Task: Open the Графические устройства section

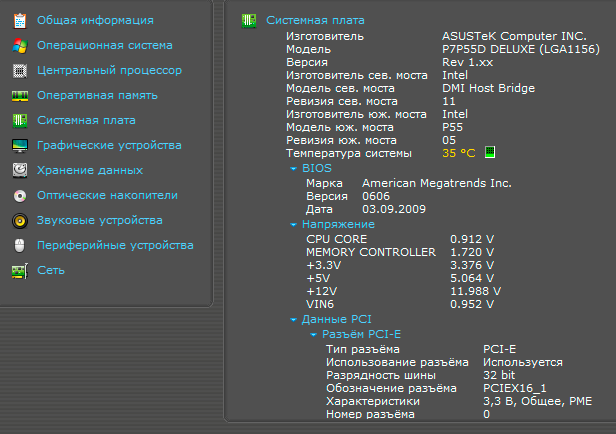Action: tap(109, 145)
